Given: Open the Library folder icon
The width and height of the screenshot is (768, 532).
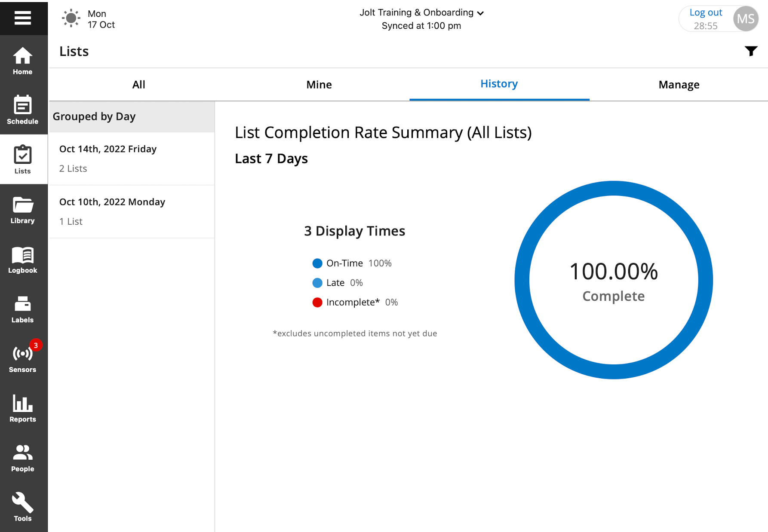Looking at the screenshot, I should tap(23, 210).
